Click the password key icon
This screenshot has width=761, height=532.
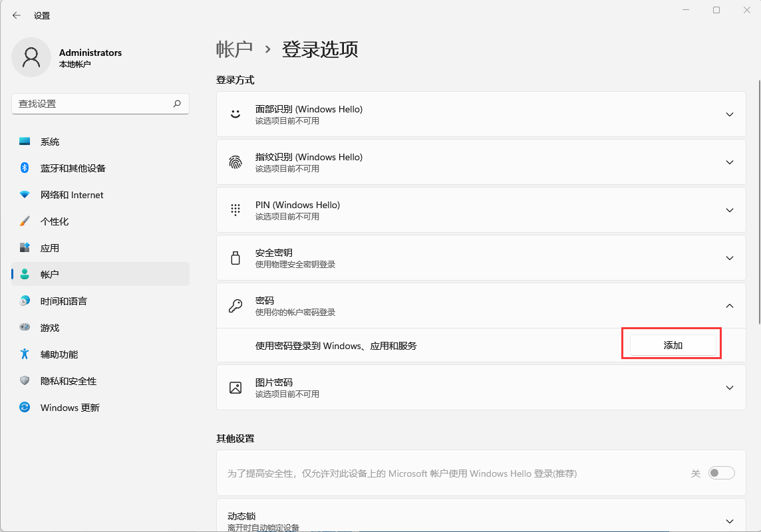pyautogui.click(x=235, y=305)
